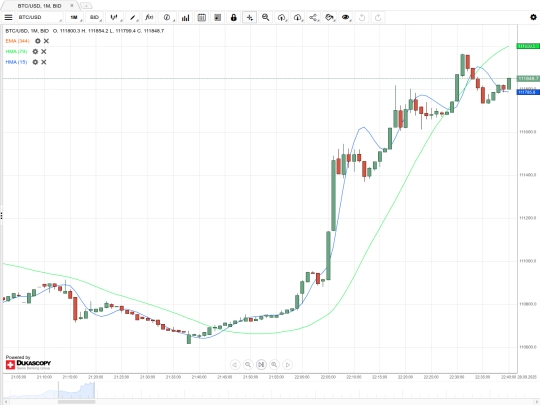
Task: Open the chart theme palette dropdown
Action: click(330, 17)
